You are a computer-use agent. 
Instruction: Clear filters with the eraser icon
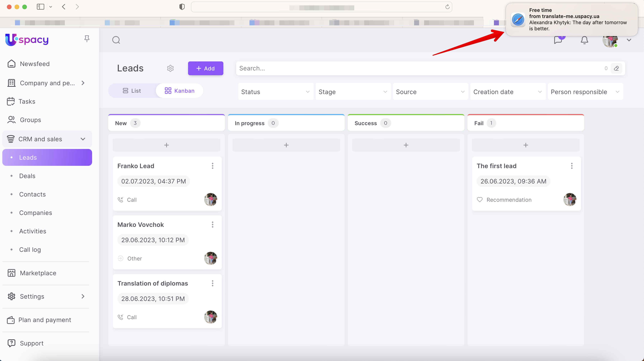point(616,68)
